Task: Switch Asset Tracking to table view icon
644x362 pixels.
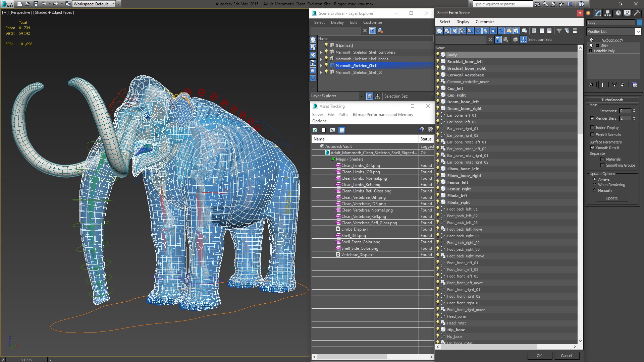Action: tap(342, 130)
